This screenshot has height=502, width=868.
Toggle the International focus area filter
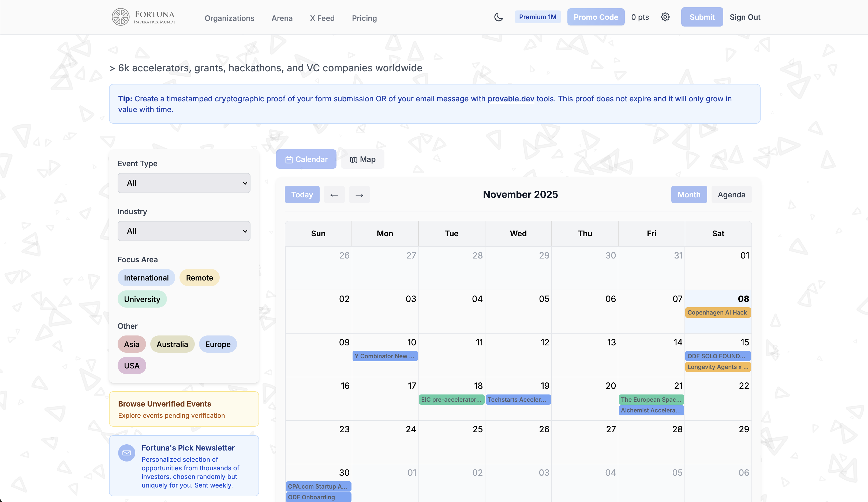coord(146,278)
